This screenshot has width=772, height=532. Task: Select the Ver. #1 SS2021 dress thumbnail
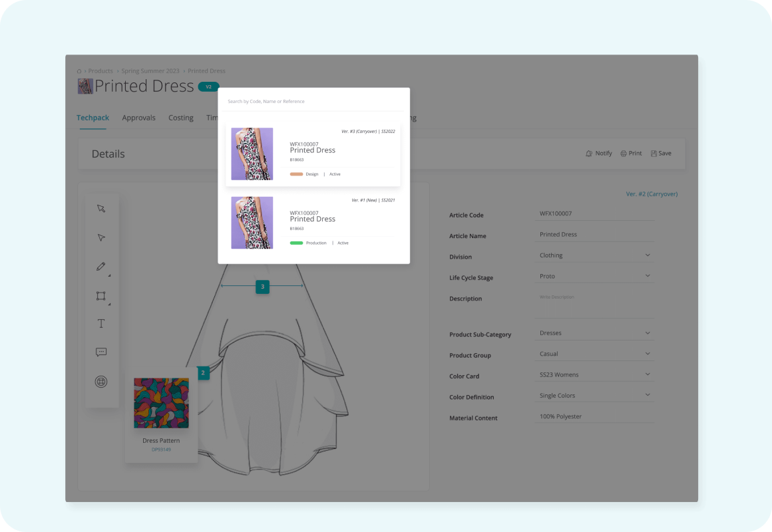pos(252,223)
